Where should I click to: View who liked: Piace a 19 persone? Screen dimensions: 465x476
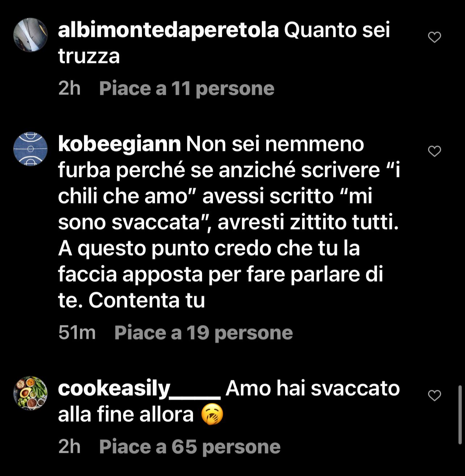[x=204, y=333]
